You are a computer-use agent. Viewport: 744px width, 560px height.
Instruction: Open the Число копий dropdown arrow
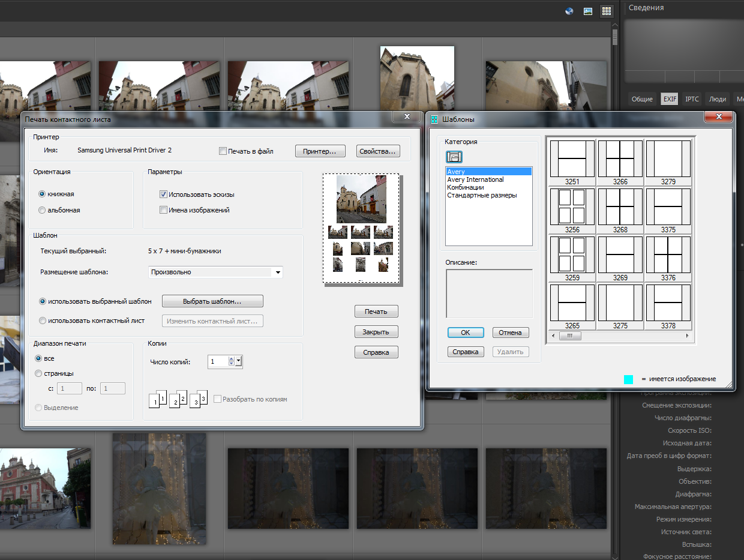(238, 361)
